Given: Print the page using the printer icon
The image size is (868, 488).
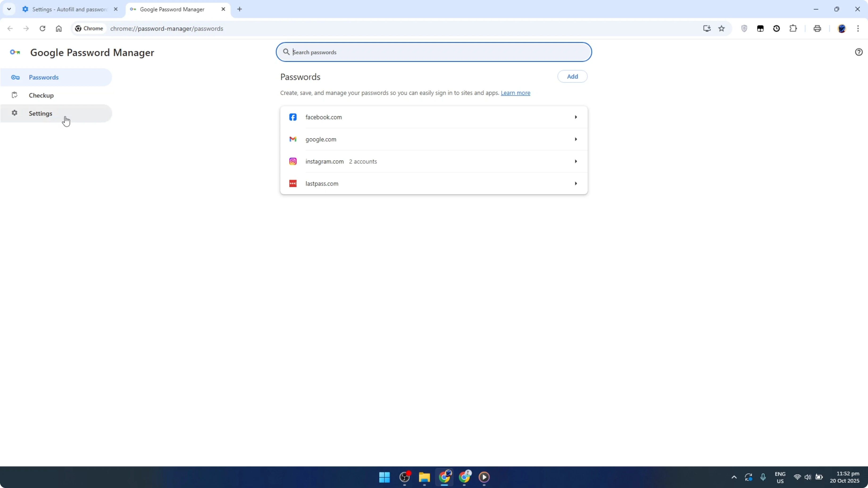Looking at the screenshot, I should point(817,28).
